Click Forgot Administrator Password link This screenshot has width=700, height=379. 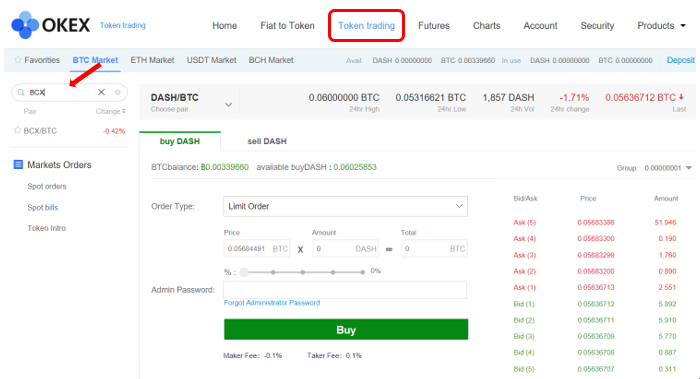(x=272, y=303)
